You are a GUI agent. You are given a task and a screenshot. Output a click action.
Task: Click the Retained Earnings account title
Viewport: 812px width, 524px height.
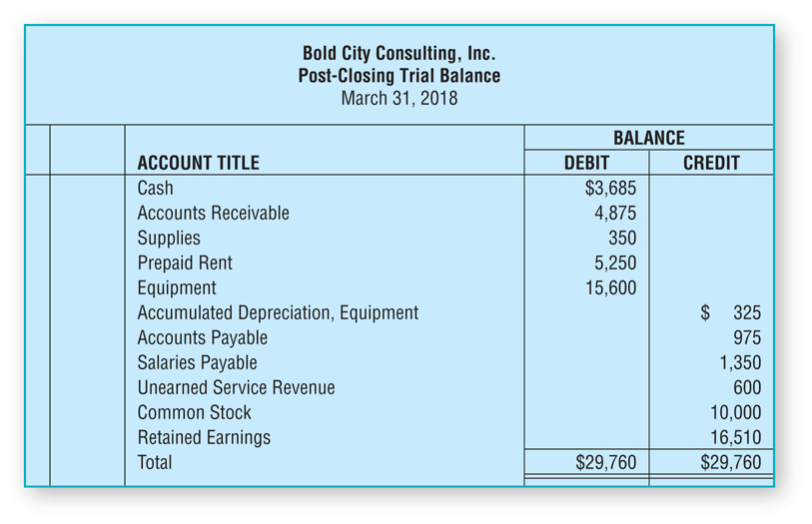[x=204, y=437]
